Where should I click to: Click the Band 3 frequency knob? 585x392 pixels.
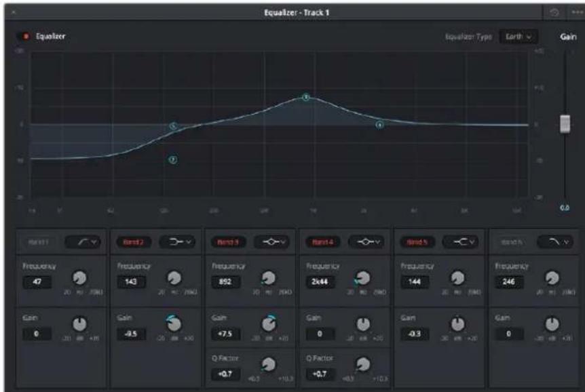click(269, 278)
